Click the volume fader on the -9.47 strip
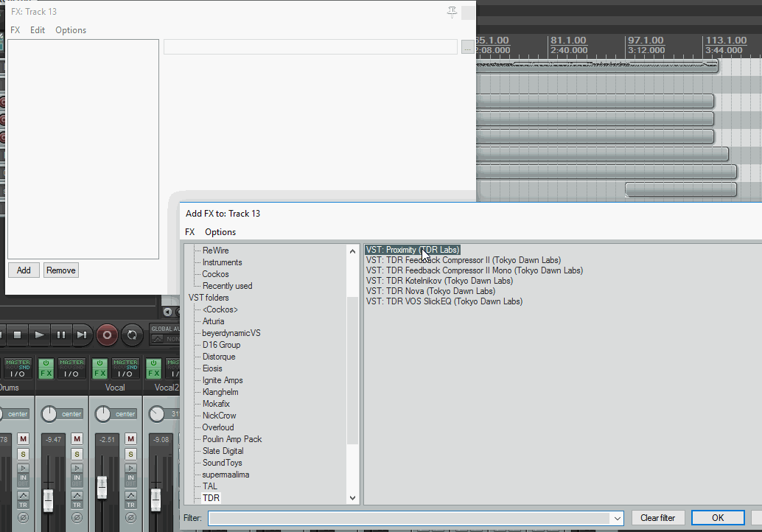Image resolution: width=762 pixels, height=532 pixels. coord(48,501)
